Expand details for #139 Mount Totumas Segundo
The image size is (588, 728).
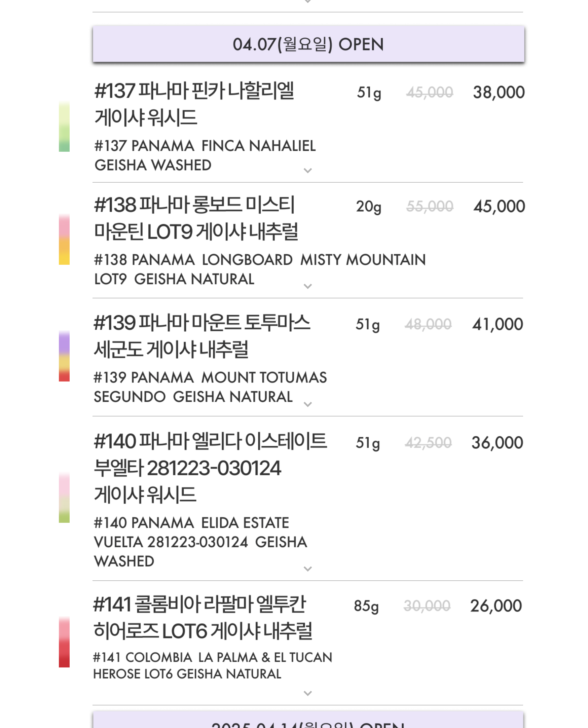point(307,404)
